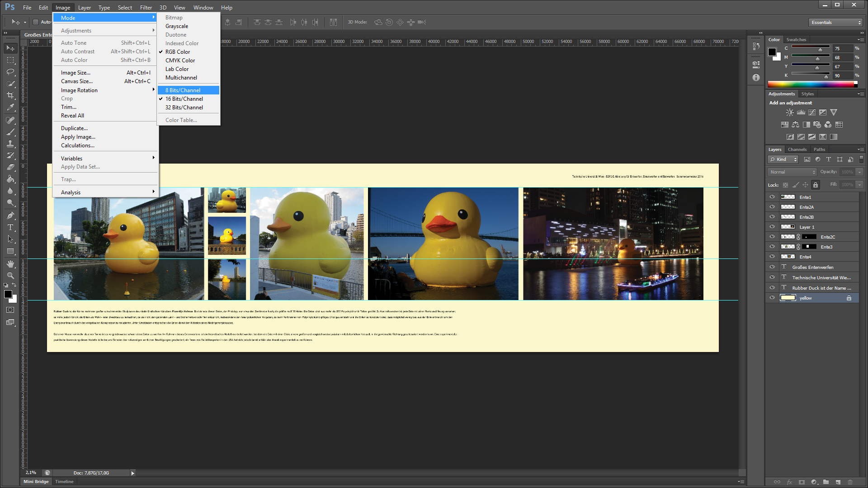Click the Create new layer icon
This screenshot has width=868, height=488.
point(838,482)
